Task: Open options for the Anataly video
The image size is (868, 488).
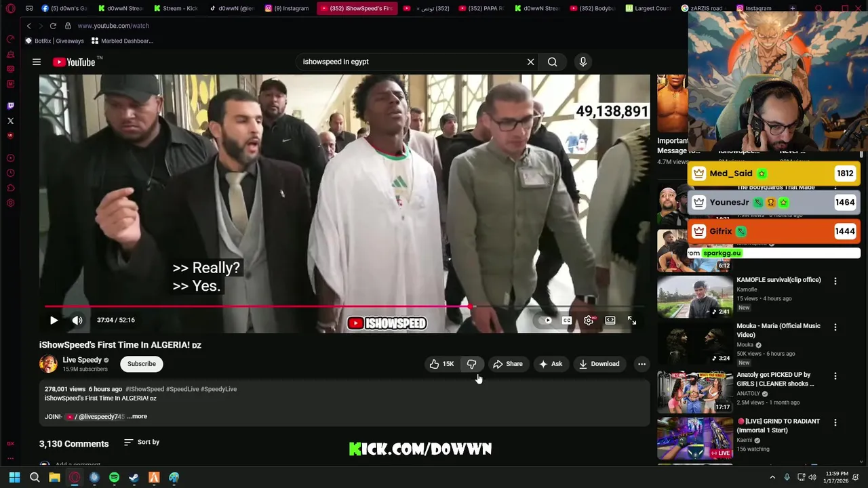Action: [x=835, y=376]
